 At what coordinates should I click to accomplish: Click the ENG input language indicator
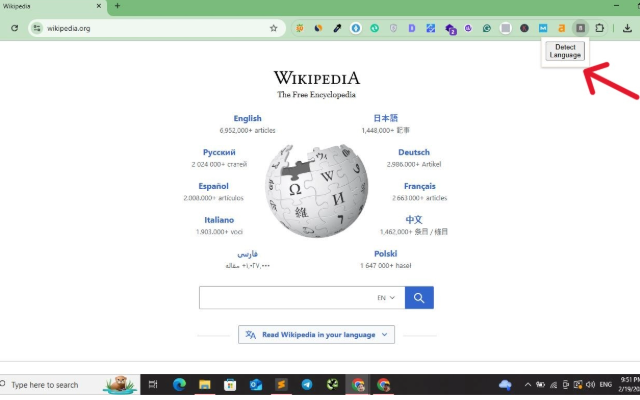(606, 384)
